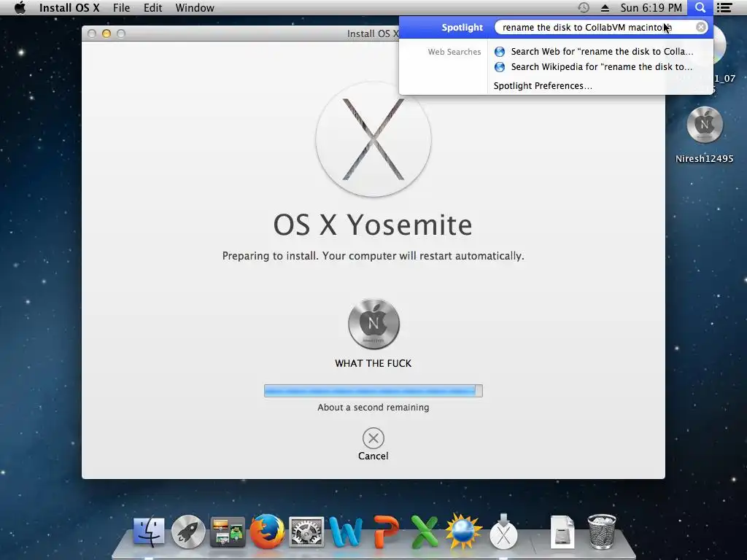
Task: Open Notification Center list icon
Action: click(724, 7)
